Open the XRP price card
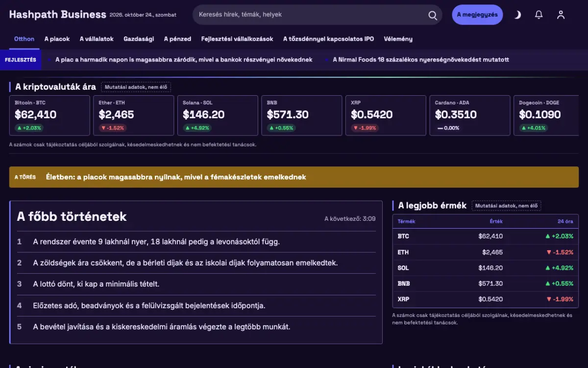Screen dimensions: 588x368 click(x=386, y=115)
